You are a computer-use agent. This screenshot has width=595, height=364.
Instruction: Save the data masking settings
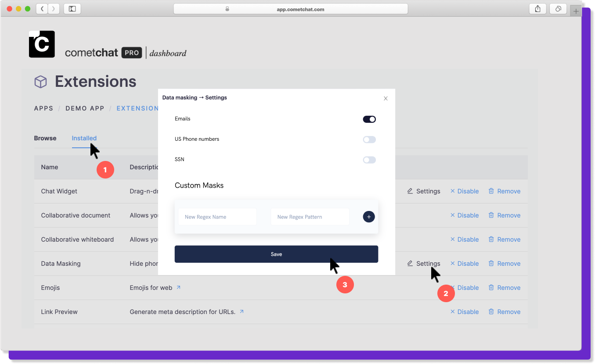276,254
